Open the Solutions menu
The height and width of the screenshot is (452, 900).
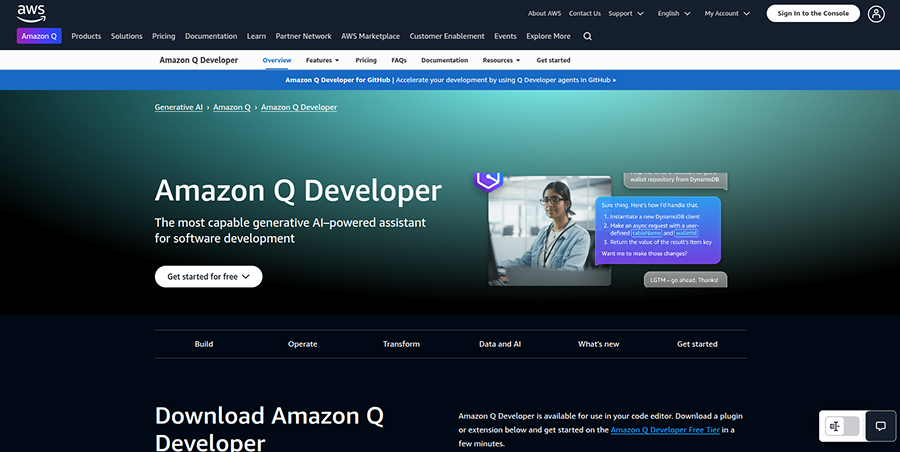coord(126,36)
